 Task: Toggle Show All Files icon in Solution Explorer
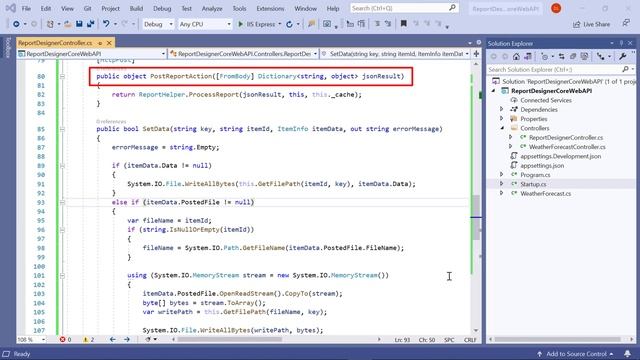[584, 57]
